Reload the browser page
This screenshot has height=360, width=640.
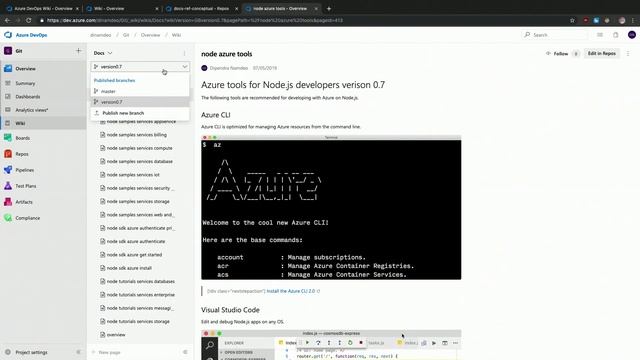click(29, 20)
